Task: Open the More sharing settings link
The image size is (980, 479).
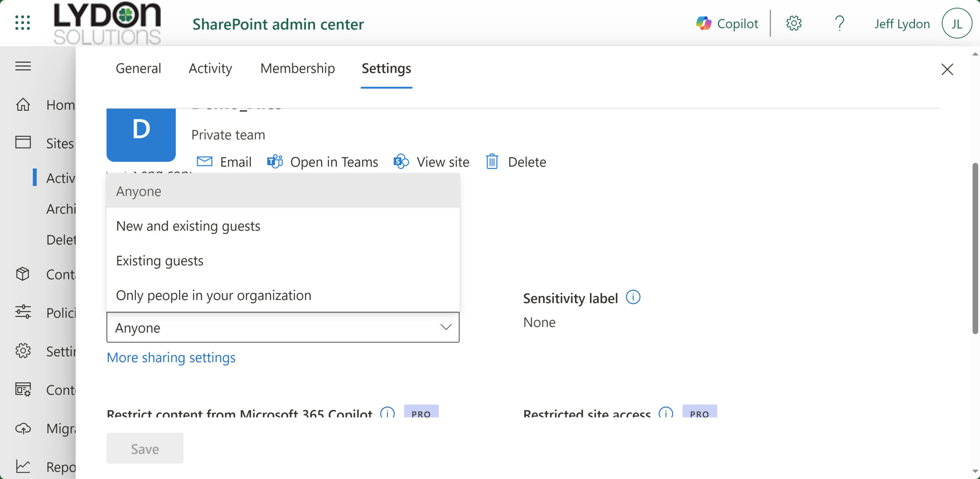Action: pos(171,357)
